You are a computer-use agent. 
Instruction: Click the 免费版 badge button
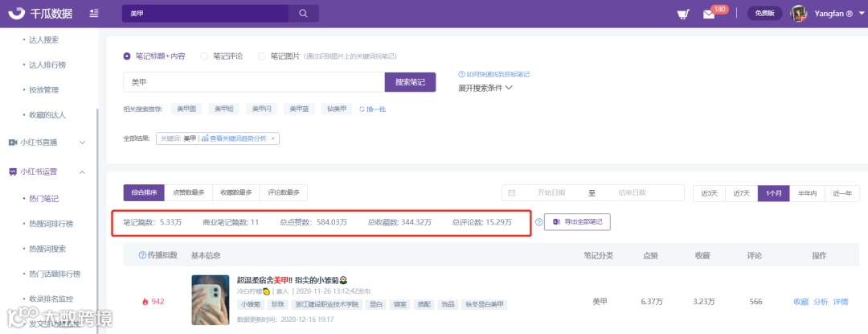pos(764,14)
